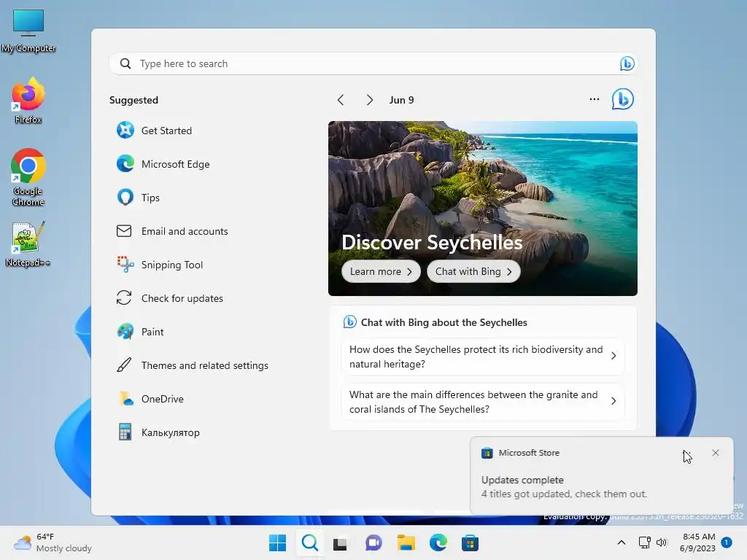747x560 pixels.
Task: Open the three-dot more options menu
Action: 594,99
